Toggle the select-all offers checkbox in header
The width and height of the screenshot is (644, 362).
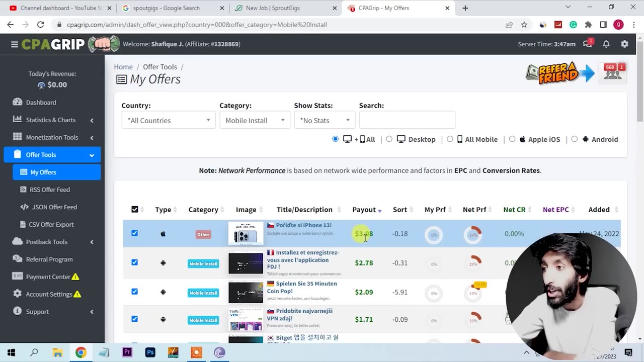134,210
